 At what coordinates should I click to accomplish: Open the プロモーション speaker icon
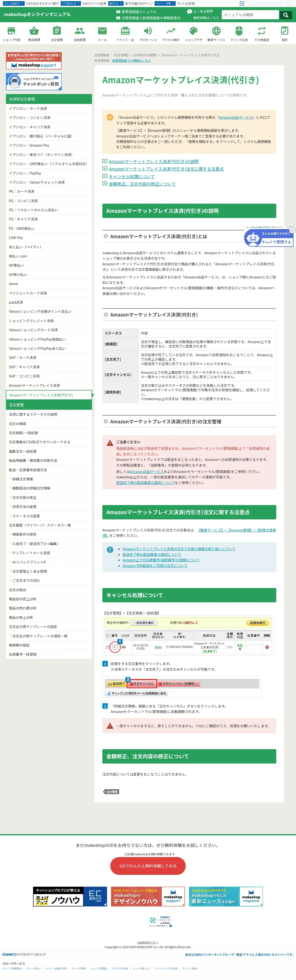point(148,31)
